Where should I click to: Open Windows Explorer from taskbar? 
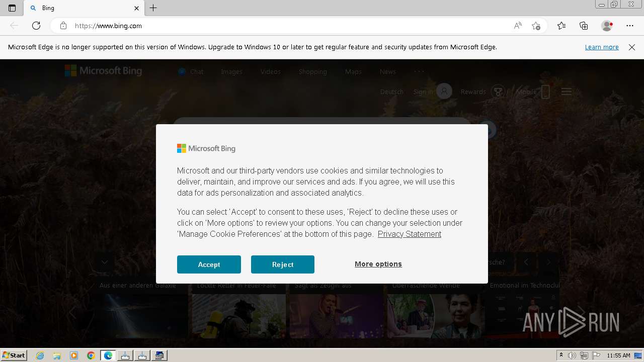pyautogui.click(x=57, y=355)
